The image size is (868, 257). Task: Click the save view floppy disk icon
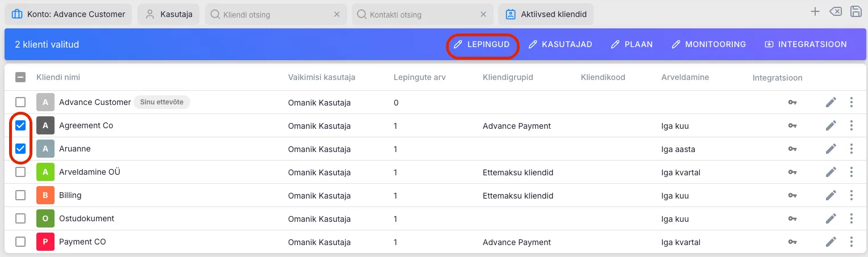click(x=856, y=12)
